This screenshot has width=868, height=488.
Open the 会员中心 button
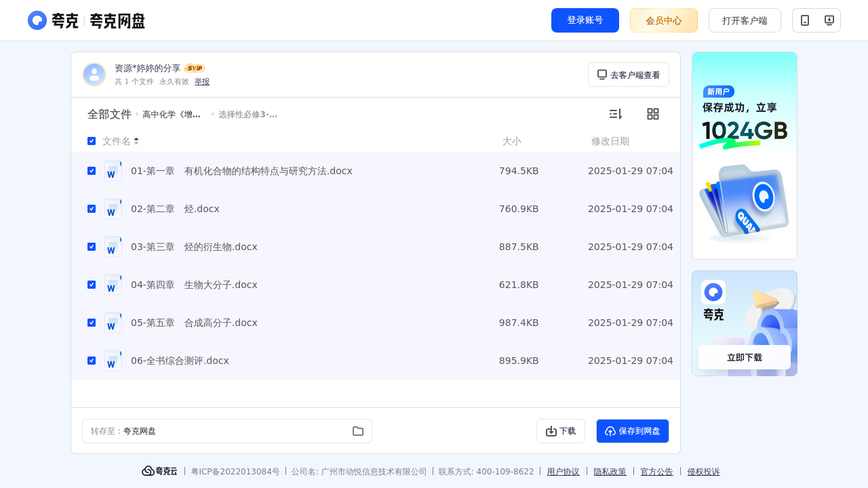[x=664, y=20]
